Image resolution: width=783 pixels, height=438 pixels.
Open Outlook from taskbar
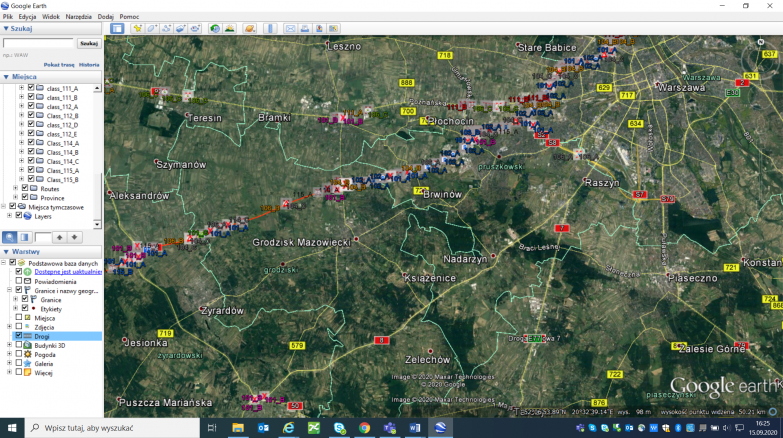pos(263,428)
